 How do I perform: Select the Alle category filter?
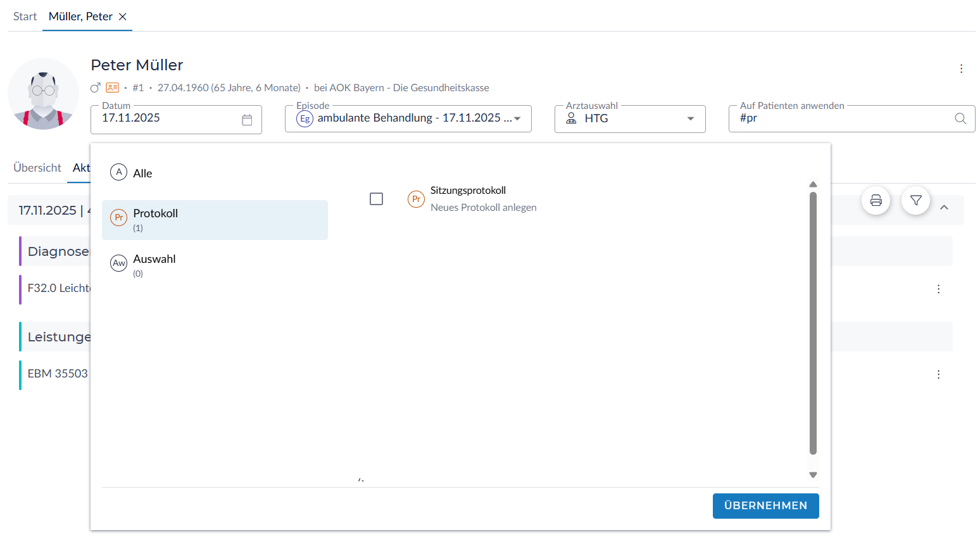(x=142, y=173)
